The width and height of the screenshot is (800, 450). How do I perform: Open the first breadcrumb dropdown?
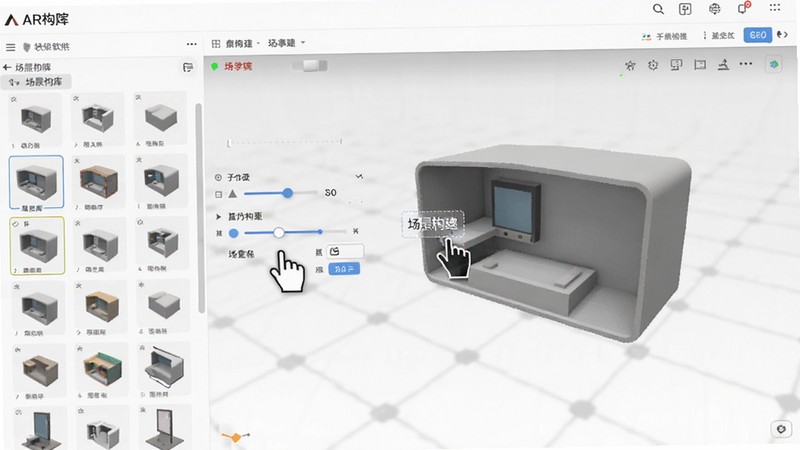243,44
